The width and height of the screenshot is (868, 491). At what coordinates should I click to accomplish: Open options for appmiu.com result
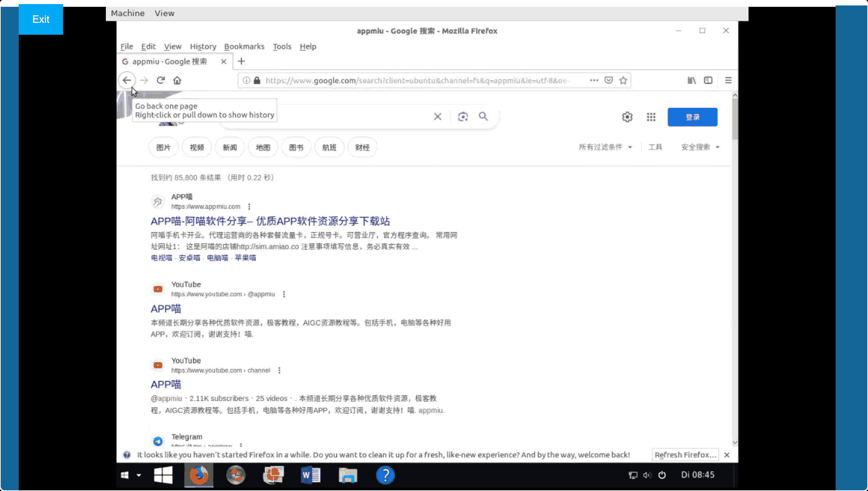[x=249, y=207]
